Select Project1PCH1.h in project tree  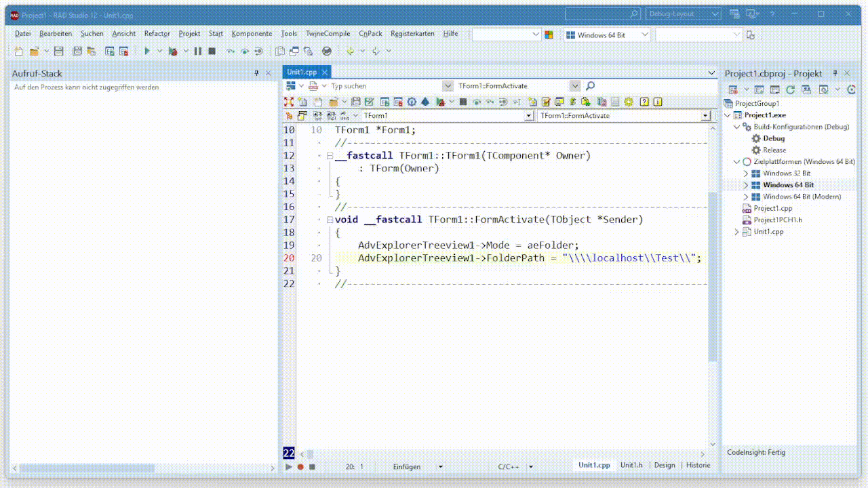[778, 220]
